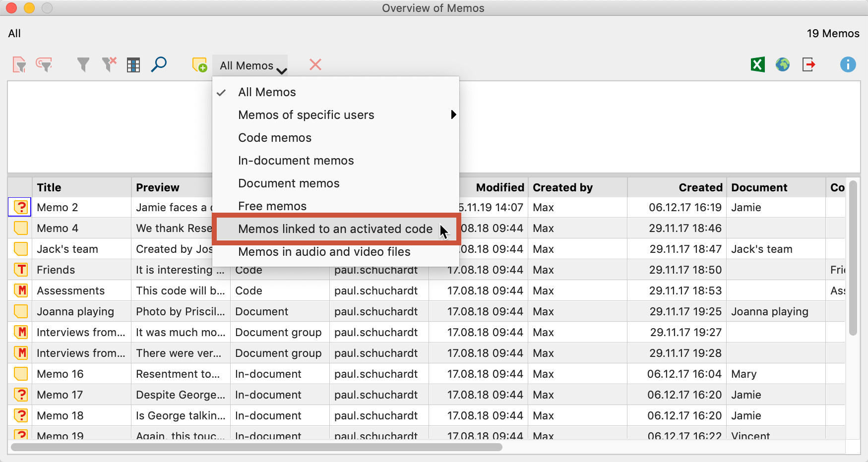Expand the Memos of specific users submenu arrow
Screen dimensions: 868x462
click(x=453, y=115)
